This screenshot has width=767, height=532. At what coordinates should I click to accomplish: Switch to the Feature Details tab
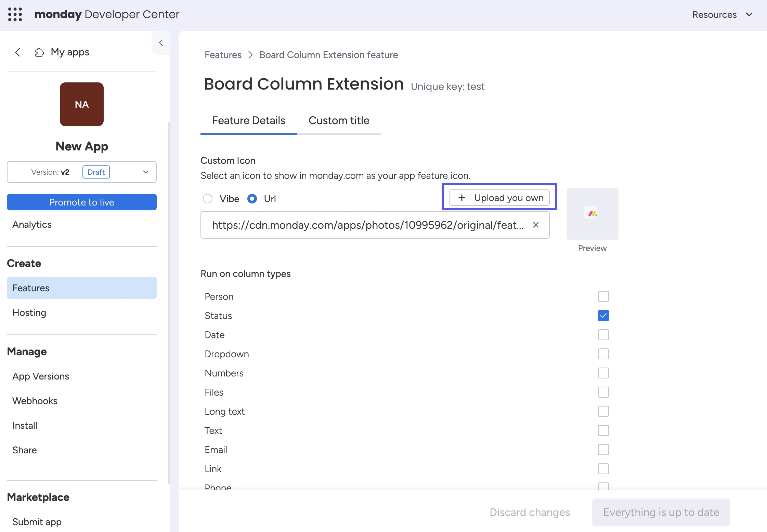coord(249,120)
